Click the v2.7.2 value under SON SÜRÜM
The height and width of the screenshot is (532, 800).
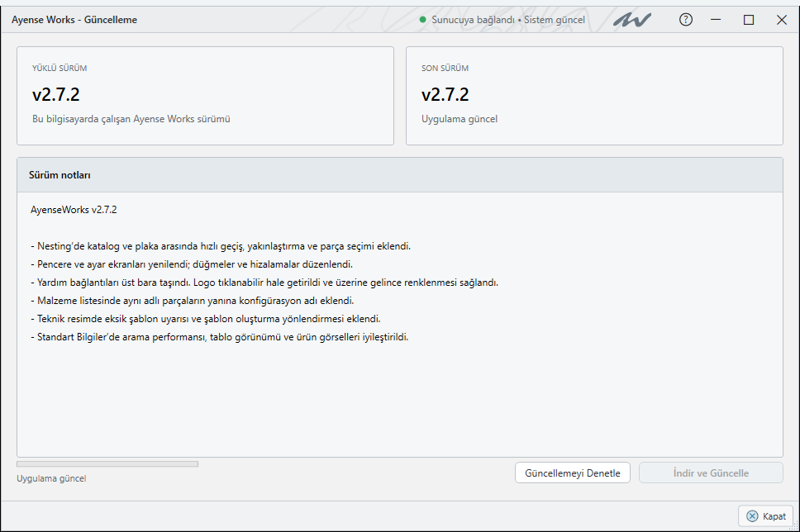(445, 94)
